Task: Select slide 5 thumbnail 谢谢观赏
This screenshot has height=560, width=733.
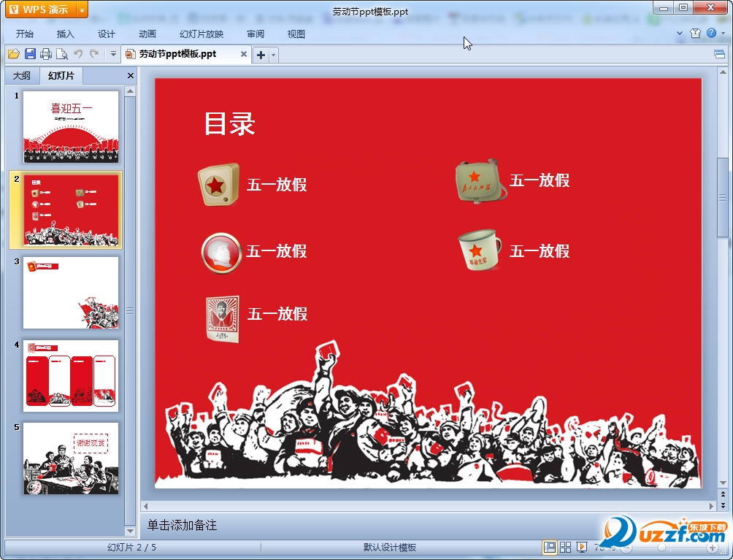Action: (x=71, y=459)
